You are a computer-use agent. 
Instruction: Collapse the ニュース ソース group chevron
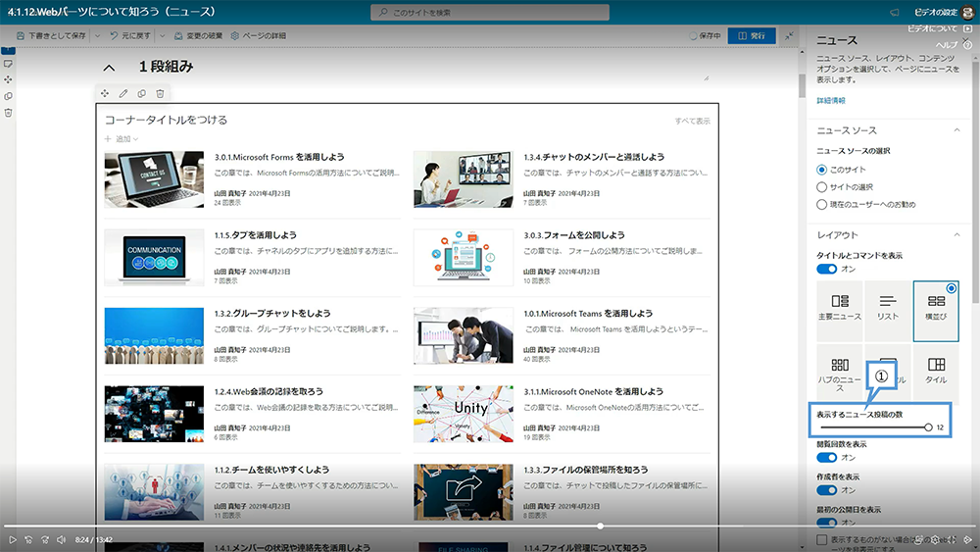coord(956,130)
